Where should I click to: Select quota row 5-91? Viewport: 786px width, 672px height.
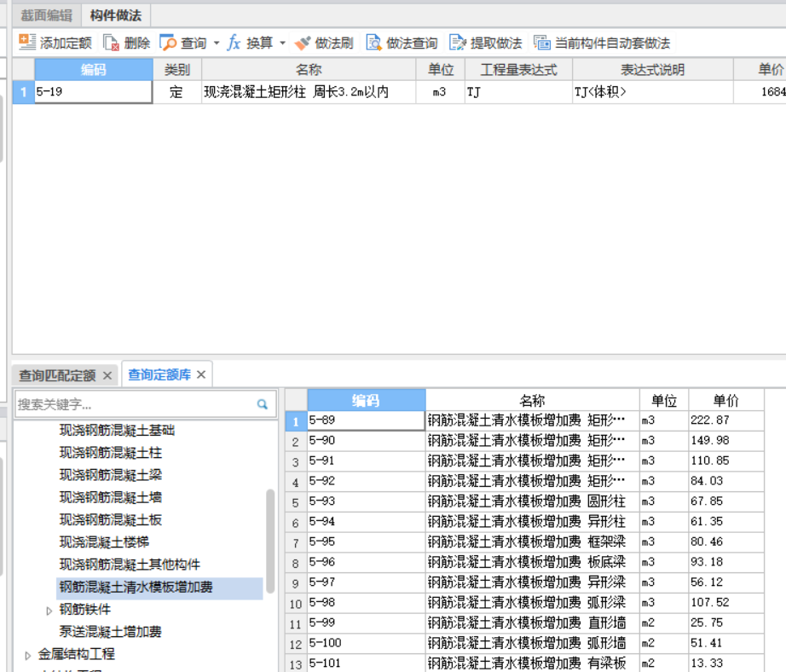click(x=524, y=461)
